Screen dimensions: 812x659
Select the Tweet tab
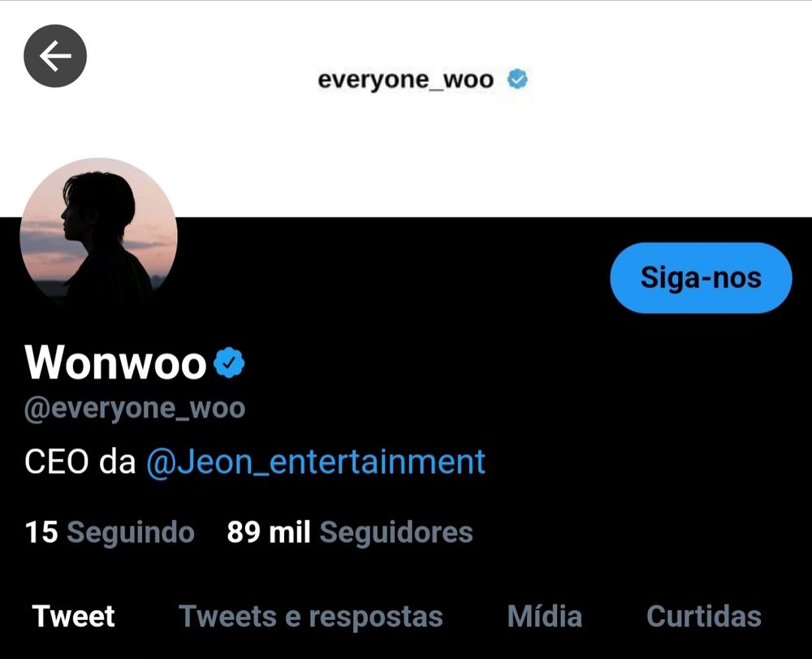74,616
